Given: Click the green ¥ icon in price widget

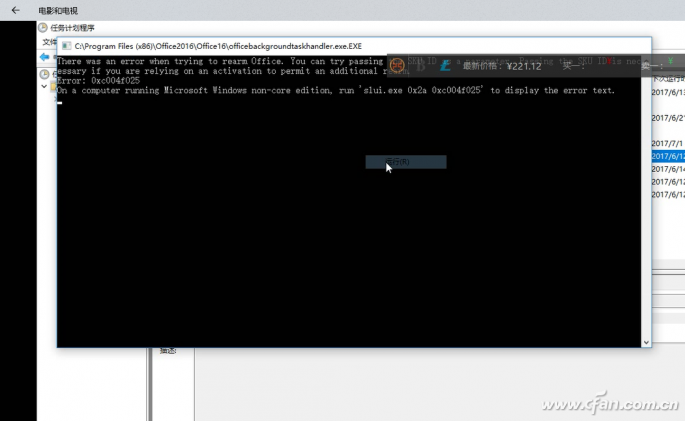Looking at the screenshot, I should point(671,61).
